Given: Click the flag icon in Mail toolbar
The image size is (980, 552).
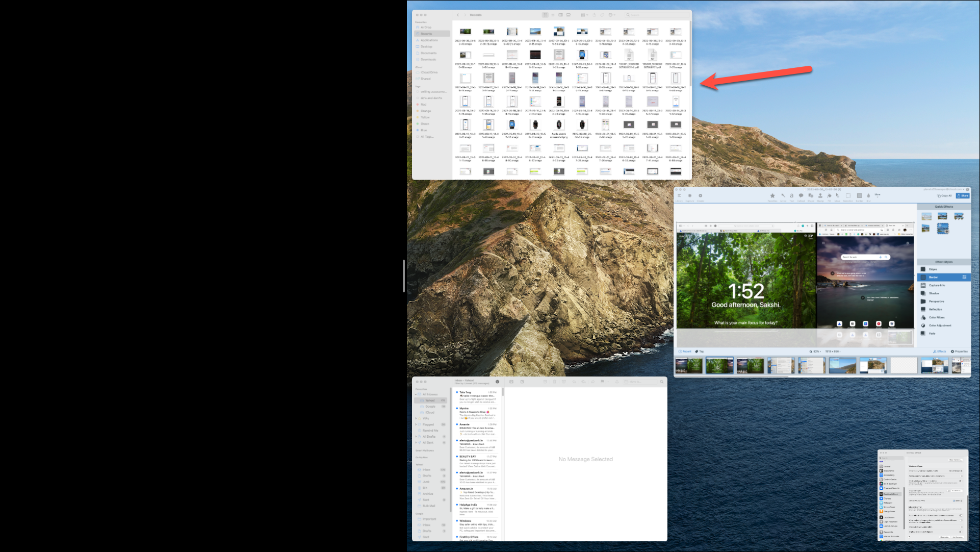Looking at the screenshot, I should point(602,382).
